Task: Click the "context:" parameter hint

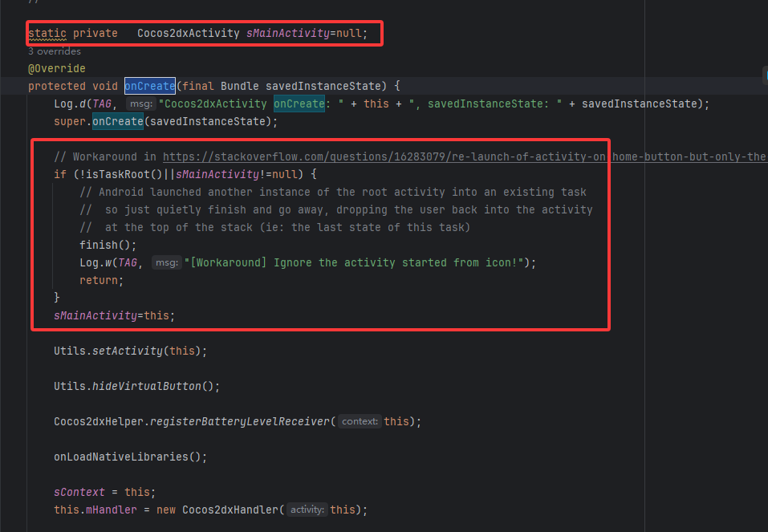Action: click(360, 421)
